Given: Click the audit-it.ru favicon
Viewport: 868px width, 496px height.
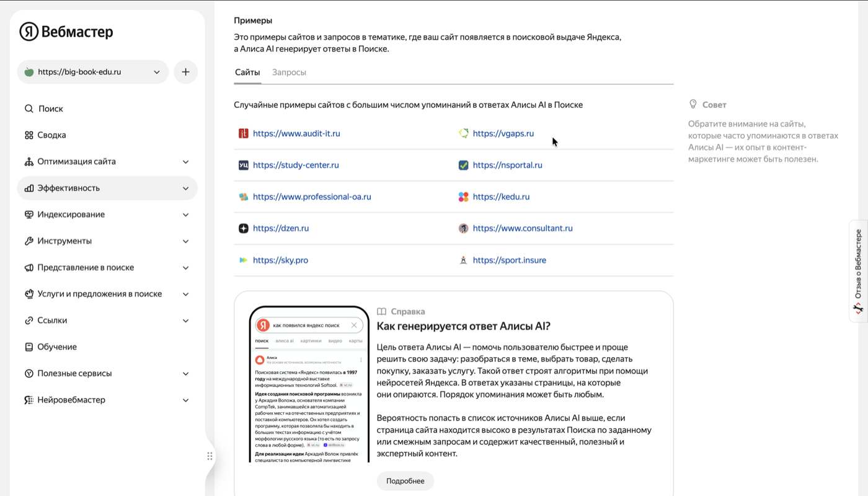Looking at the screenshot, I should (244, 133).
